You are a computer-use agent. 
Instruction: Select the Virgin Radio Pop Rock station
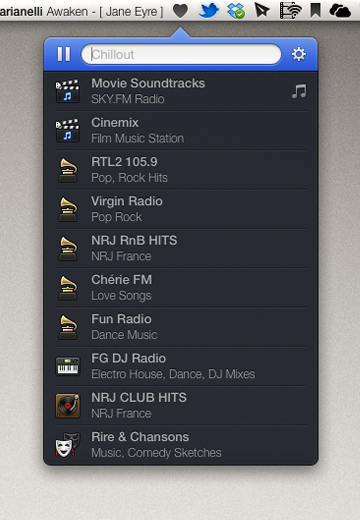(181, 209)
